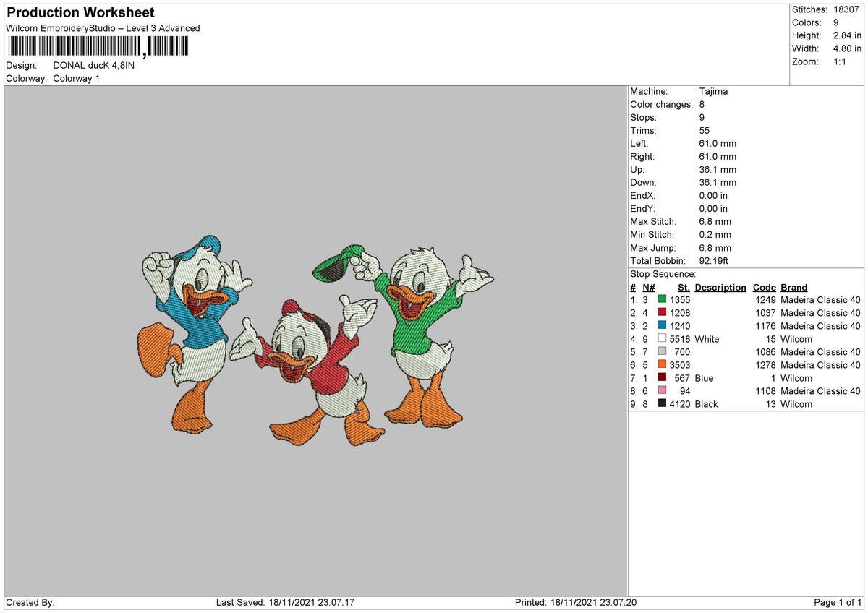This screenshot has height=613, width=868.
Task: Click the Page 1 of 1 indicator
Action: (x=838, y=602)
